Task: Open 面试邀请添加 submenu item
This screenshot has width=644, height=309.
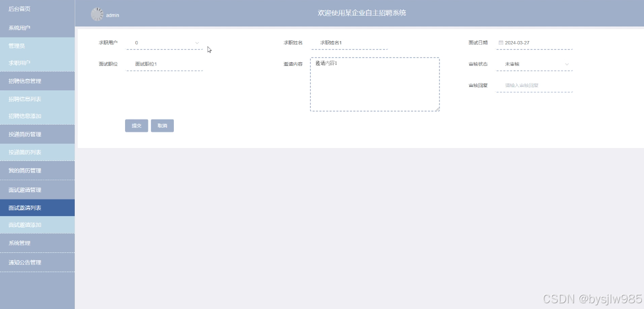Action: (37, 225)
